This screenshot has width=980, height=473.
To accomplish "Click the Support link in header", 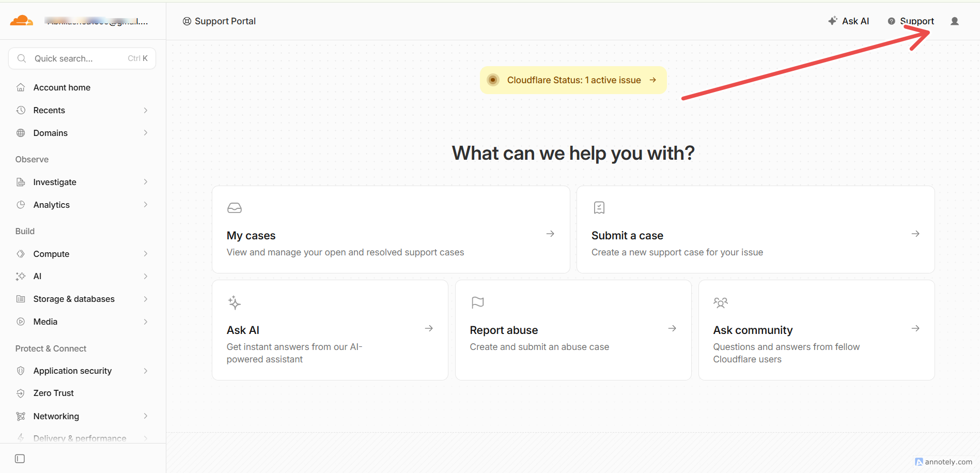I will click(x=917, y=21).
